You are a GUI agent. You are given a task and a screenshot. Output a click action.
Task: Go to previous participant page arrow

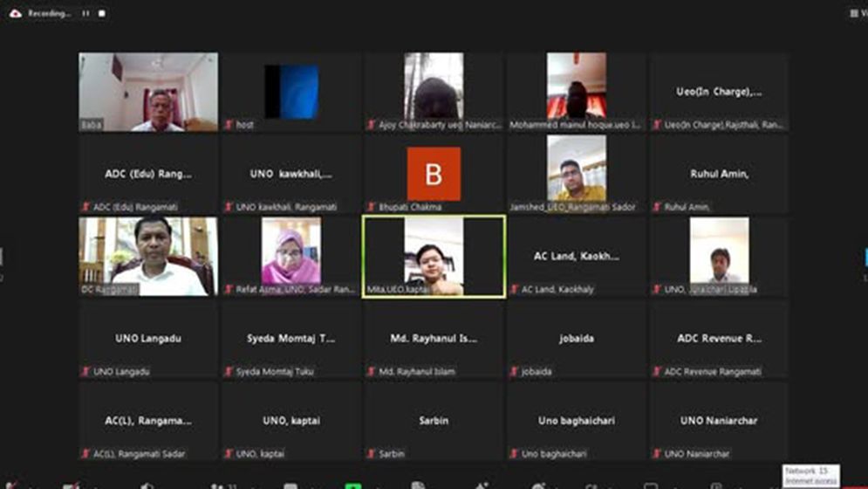[x=3, y=257]
